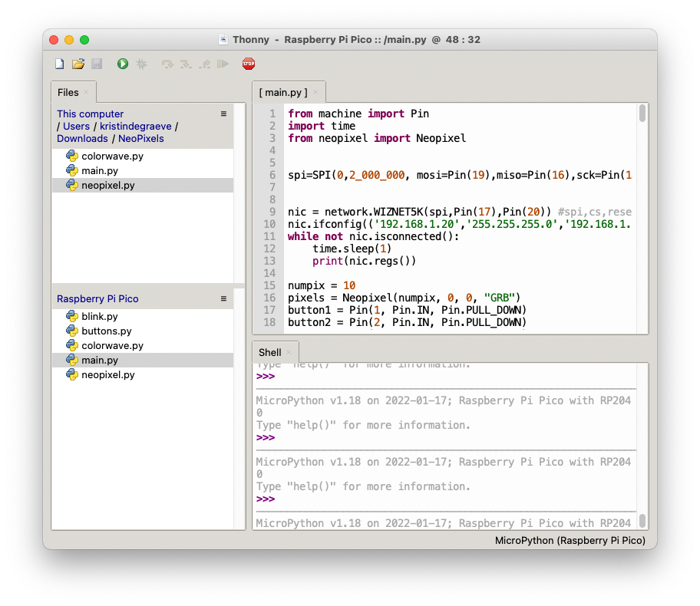
Task: Click the middle >>> shell prompt
Action: pos(266,438)
